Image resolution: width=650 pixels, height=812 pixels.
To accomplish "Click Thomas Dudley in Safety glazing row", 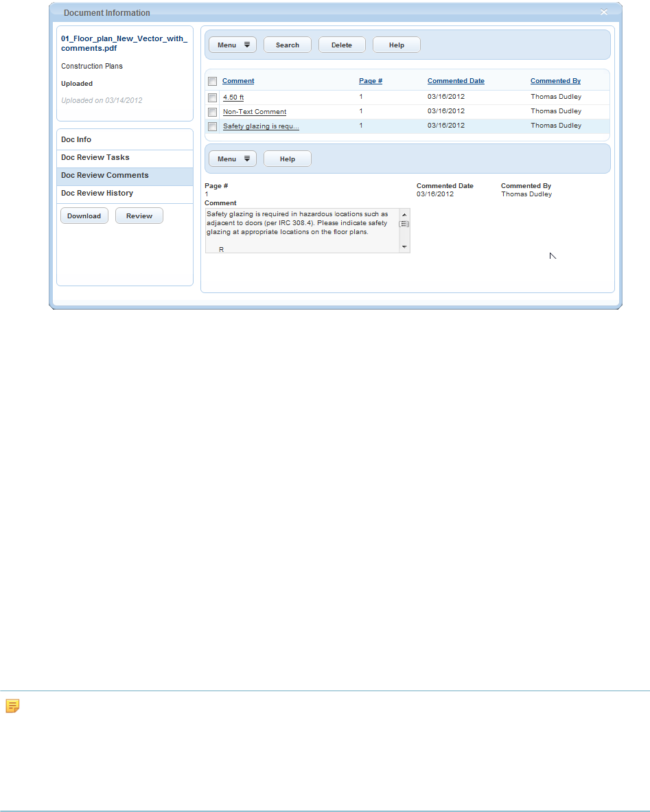I will 556,126.
